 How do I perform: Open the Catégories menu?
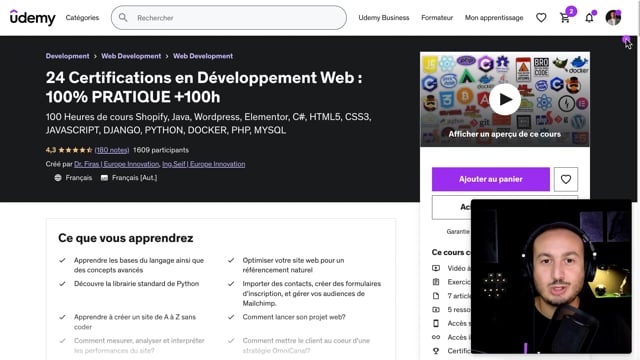coord(82,18)
